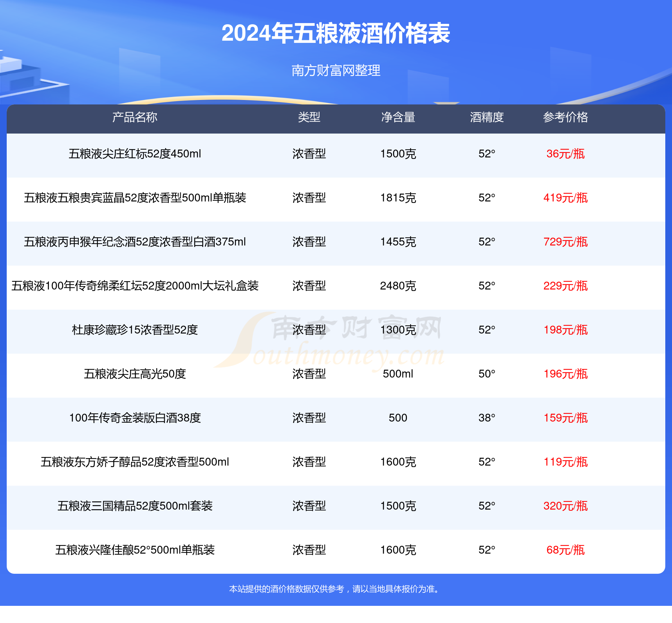The image size is (672, 623).
Task: Click the 500ml net content cell
Action: click(398, 374)
